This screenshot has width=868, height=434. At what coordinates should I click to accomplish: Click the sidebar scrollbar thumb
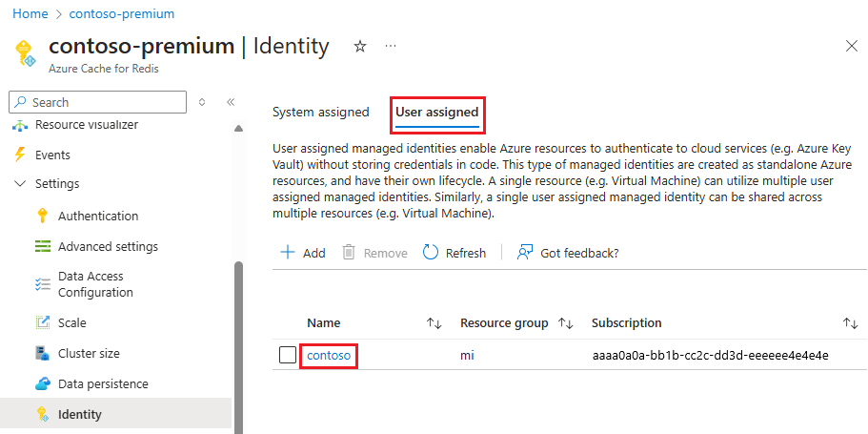pyautogui.click(x=238, y=346)
